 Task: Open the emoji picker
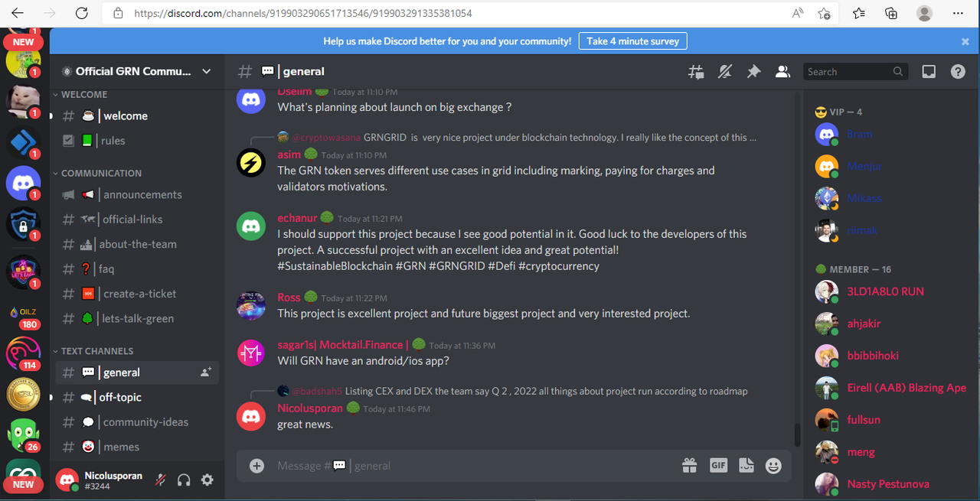coord(773,465)
